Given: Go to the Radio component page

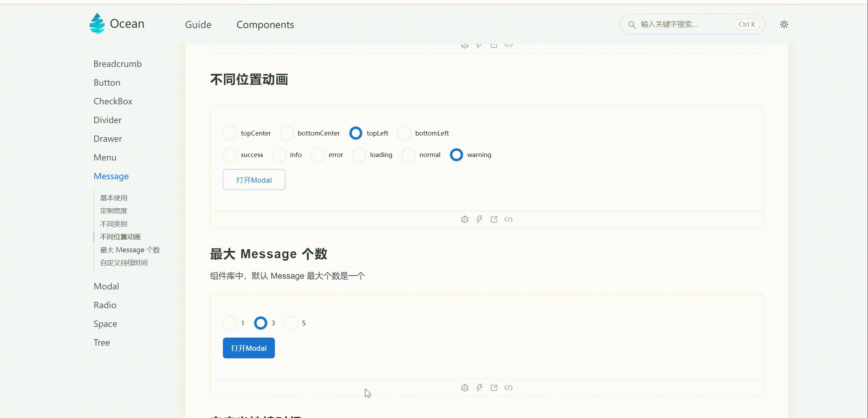Looking at the screenshot, I should pos(105,305).
